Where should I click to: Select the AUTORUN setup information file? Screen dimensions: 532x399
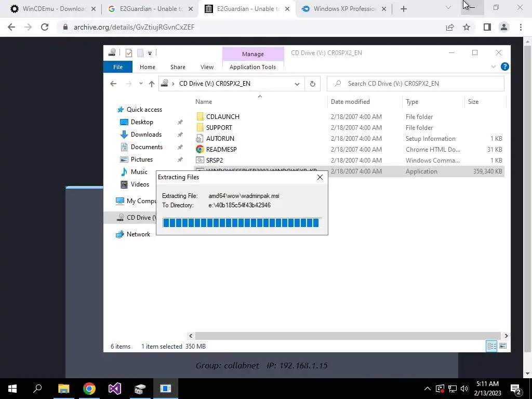click(x=220, y=138)
